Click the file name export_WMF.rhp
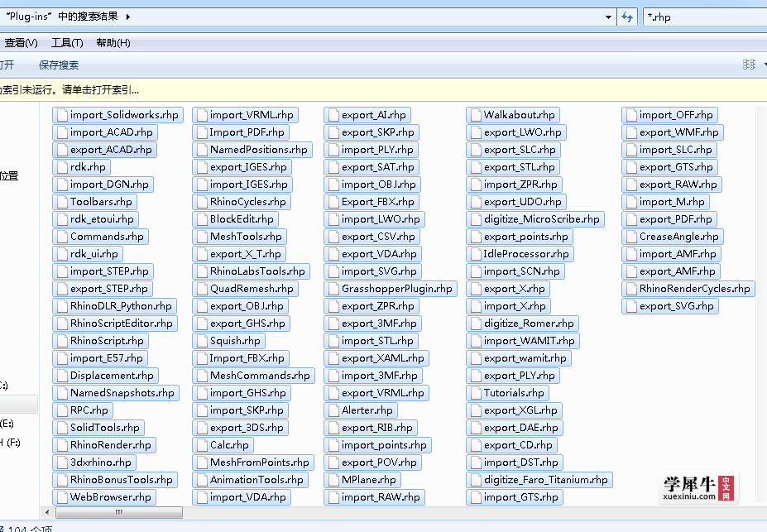Image resolution: width=767 pixels, height=532 pixels. click(x=679, y=132)
